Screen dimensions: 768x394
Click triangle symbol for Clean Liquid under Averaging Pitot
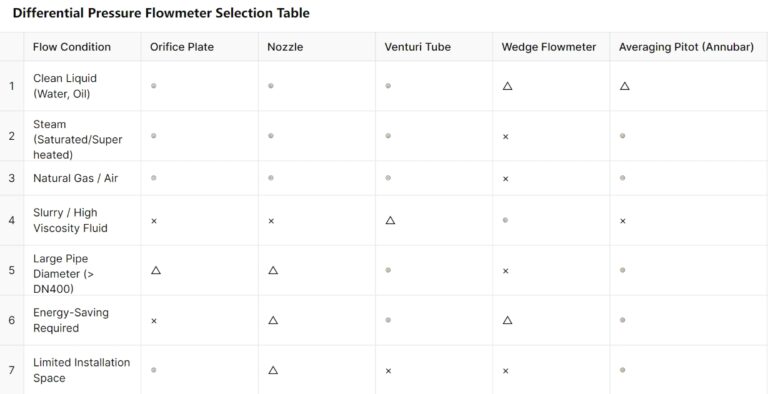point(624,86)
